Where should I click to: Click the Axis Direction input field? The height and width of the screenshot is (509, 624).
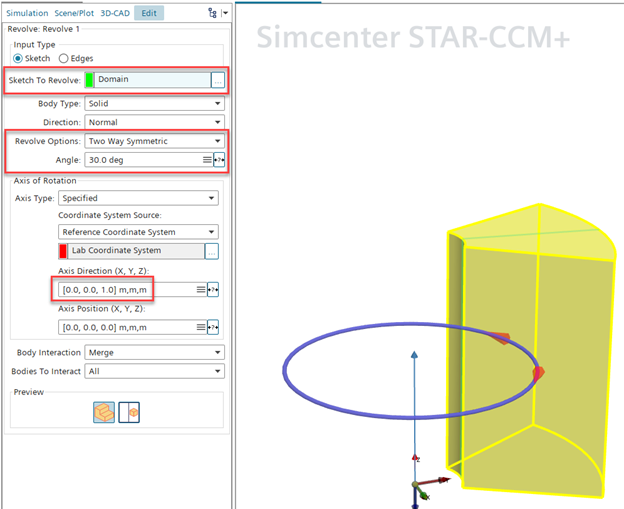pyautogui.click(x=124, y=290)
